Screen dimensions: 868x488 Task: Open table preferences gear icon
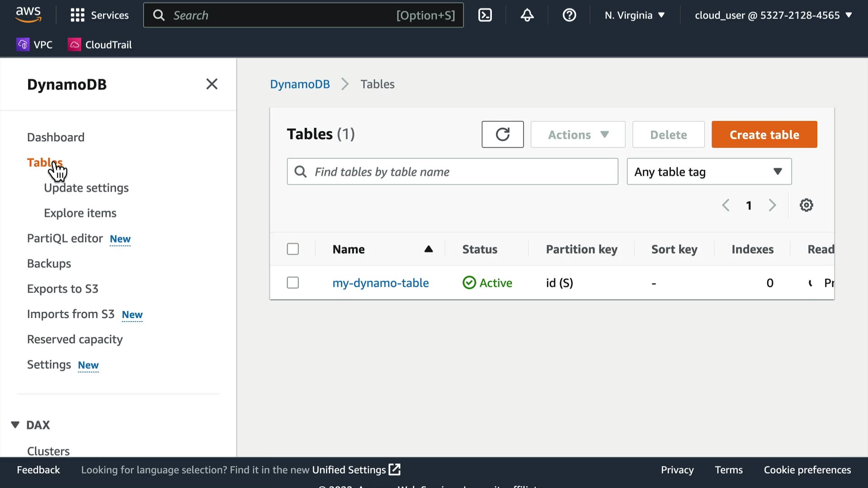click(x=806, y=205)
